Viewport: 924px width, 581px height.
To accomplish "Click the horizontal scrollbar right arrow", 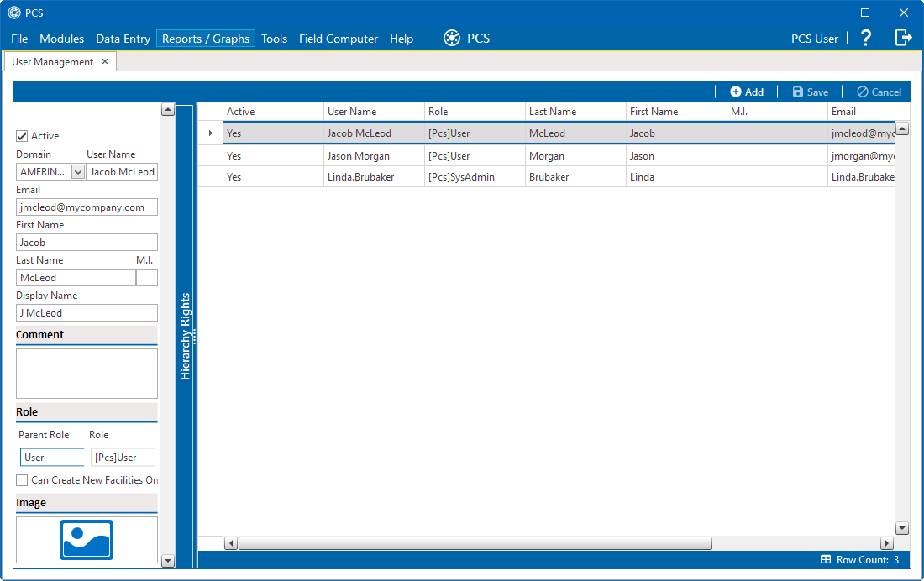I will (x=888, y=543).
